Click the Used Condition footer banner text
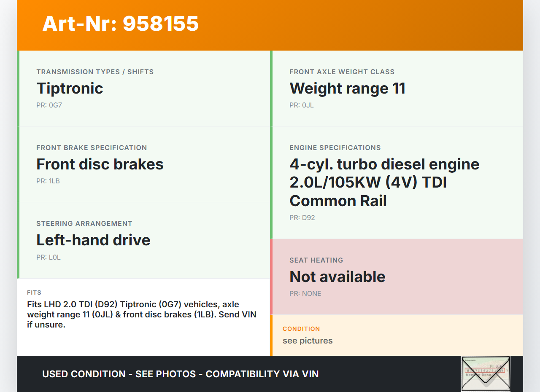The height and width of the screenshot is (392, 540). 180,374
